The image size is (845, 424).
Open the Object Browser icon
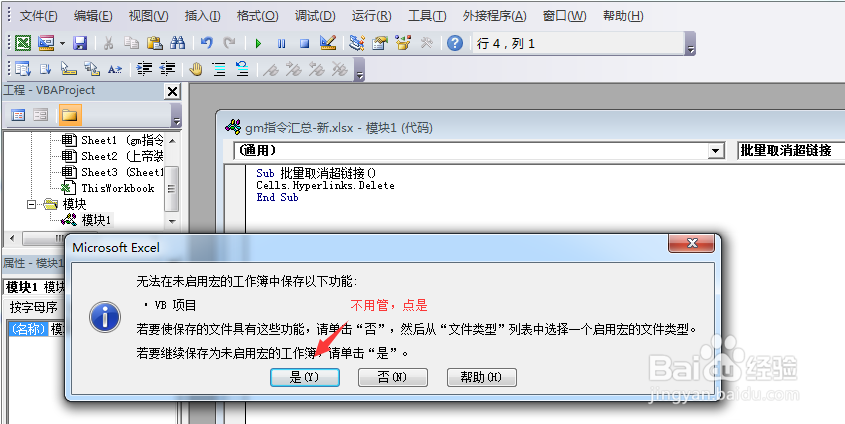click(x=403, y=43)
